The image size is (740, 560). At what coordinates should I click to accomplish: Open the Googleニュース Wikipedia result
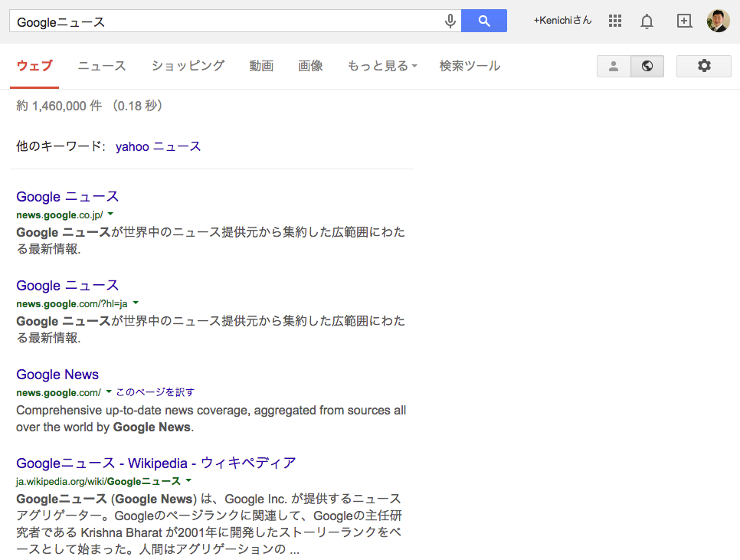tap(156, 463)
